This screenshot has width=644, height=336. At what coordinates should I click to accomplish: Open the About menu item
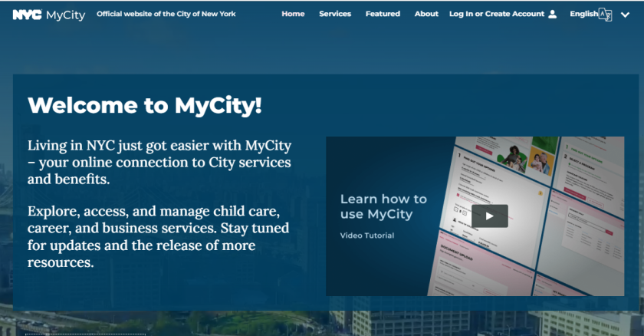pos(426,14)
